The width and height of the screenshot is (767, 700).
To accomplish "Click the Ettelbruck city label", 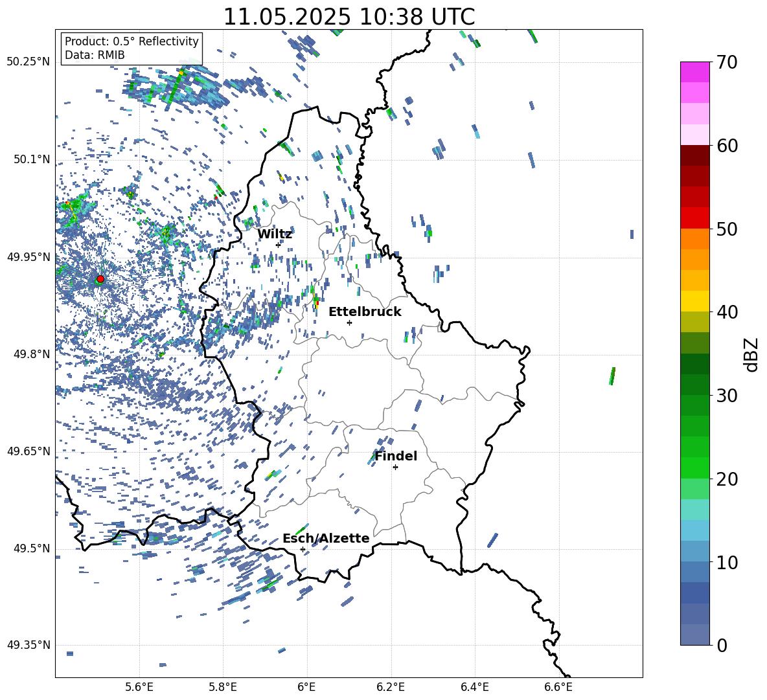I will (x=365, y=312).
